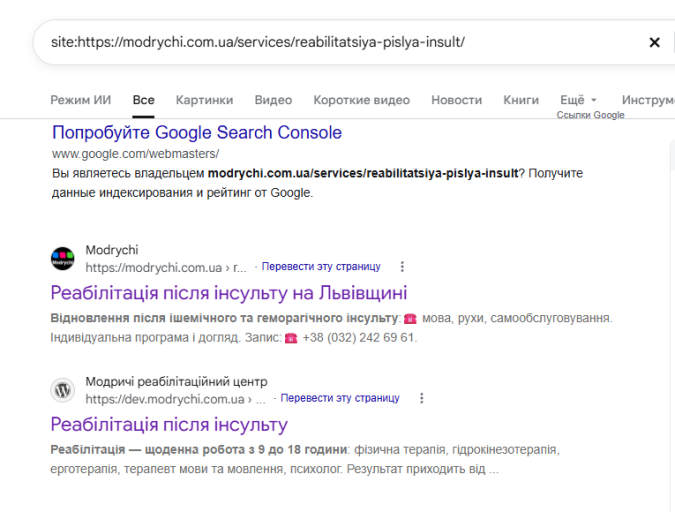Image resolution: width=675 pixels, height=512 pixels.
Task: Click the WordPress favicon of dev.modrychi result
Action: click(x=63, y=390)
